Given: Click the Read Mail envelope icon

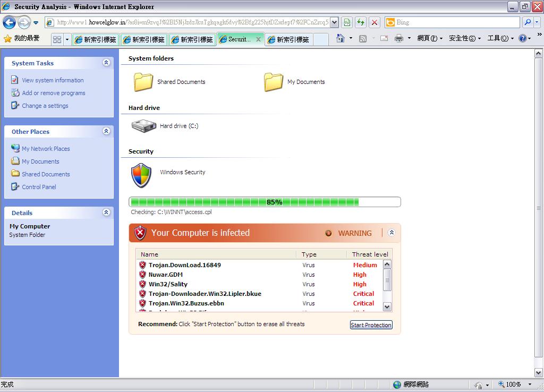Looking at the screenshot, I should [x=384, y=38].
